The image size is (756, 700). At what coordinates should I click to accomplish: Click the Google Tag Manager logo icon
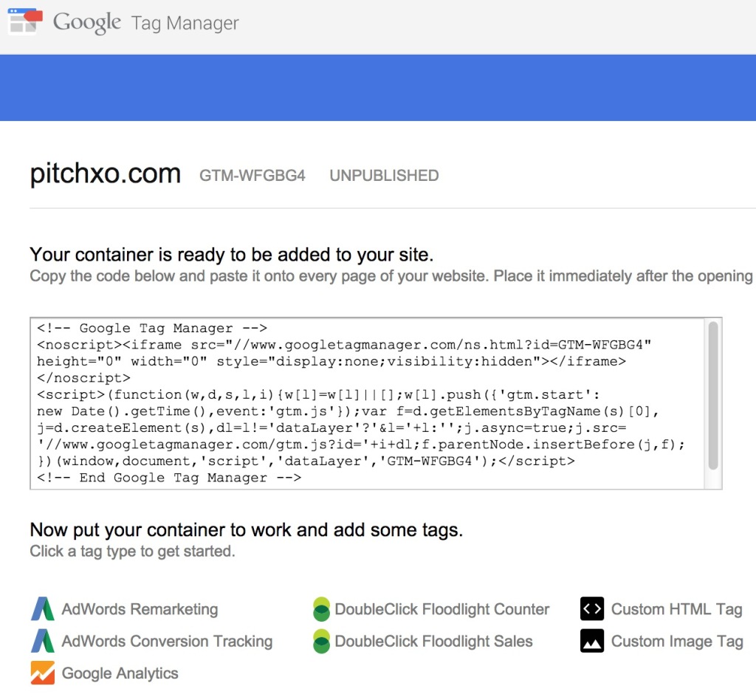point(26,21)
